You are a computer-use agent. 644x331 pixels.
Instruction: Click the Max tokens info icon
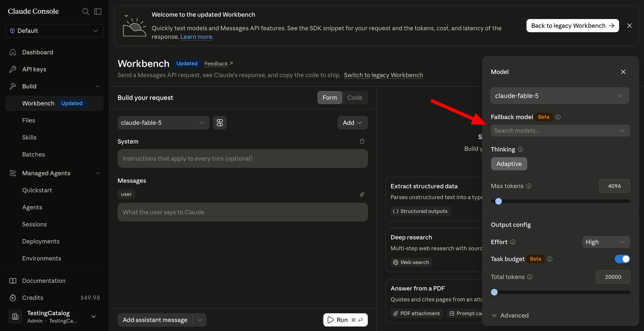point(529,186)
